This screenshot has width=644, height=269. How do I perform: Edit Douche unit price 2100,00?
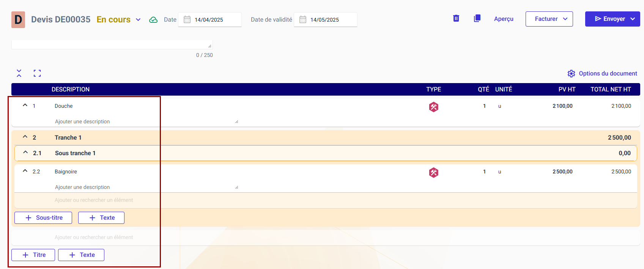click(562, 106)
